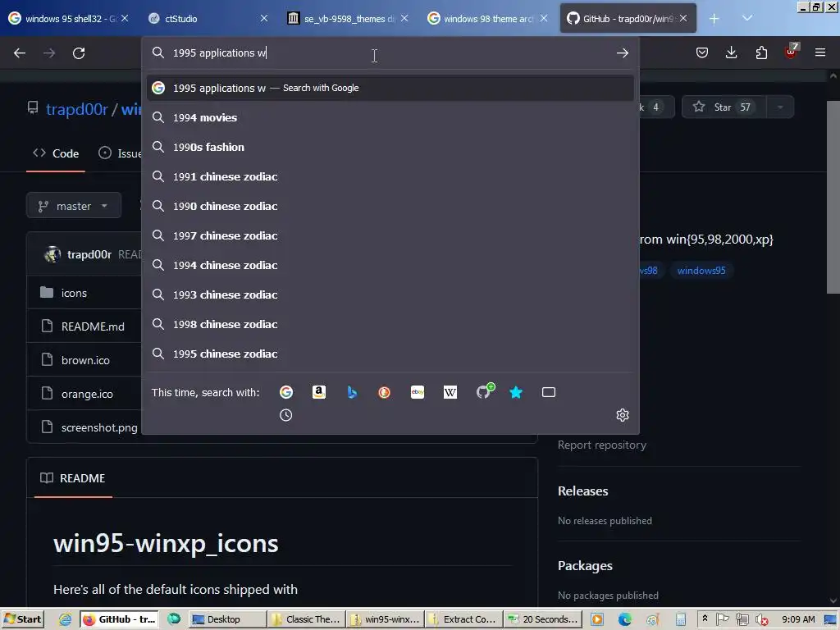Click the Go arrow in the address bar
This screenshot has height=630, width=840.
622,52
